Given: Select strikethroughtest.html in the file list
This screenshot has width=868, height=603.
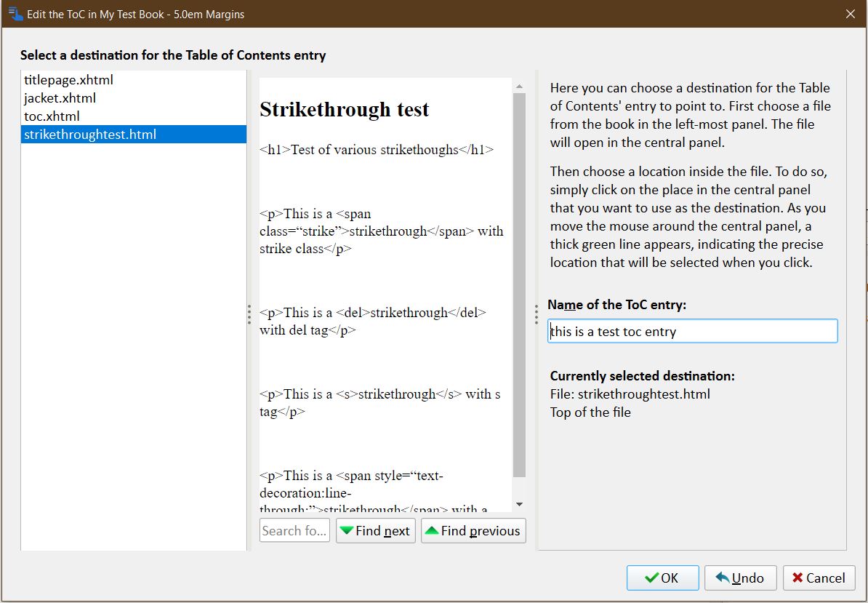Looking at the screenshot, I should pyautogui.click(x=134, y=135).
